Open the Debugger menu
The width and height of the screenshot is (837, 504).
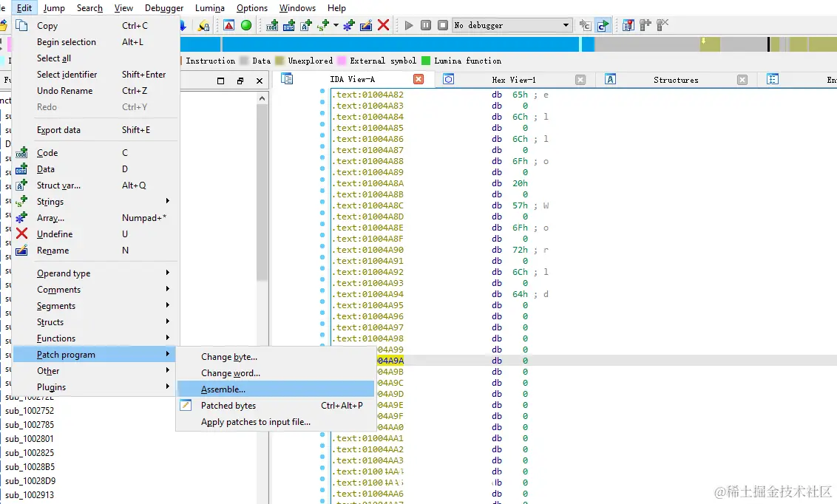(x=164, y=8)
